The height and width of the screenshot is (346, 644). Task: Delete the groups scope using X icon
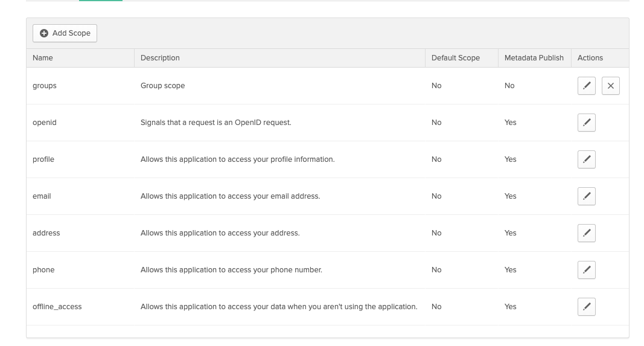tap(611, 86)
